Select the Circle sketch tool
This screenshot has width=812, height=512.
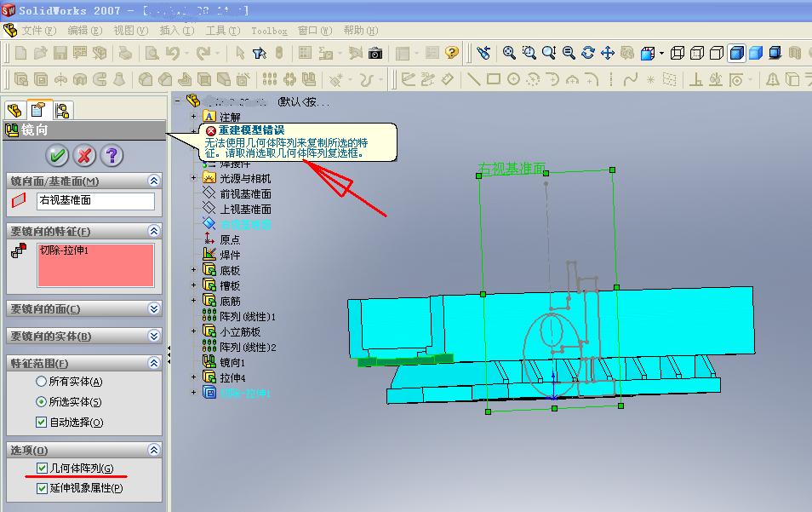click(x=513, y=79)
